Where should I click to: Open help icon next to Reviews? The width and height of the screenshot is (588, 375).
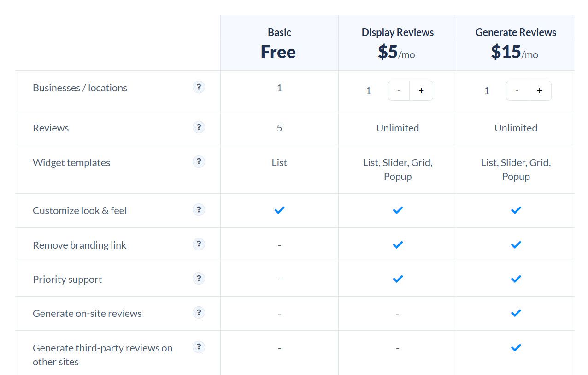click(199, 127)
